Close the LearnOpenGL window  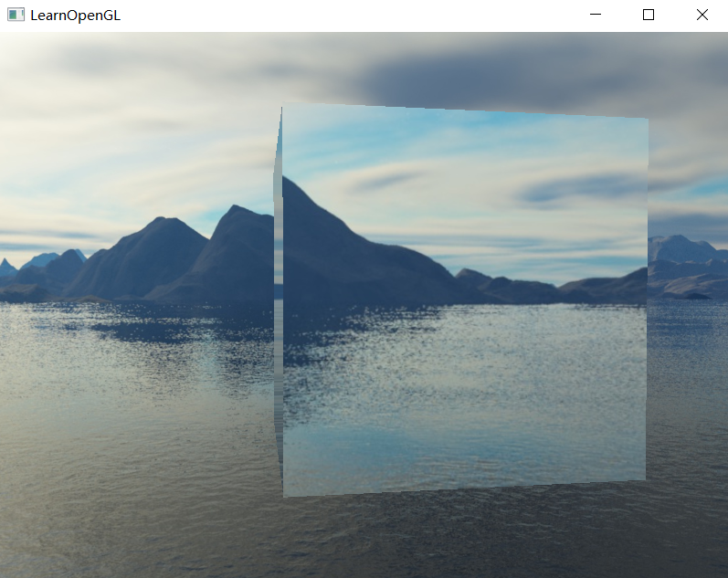pyautogui.click(x=702, y=15)
